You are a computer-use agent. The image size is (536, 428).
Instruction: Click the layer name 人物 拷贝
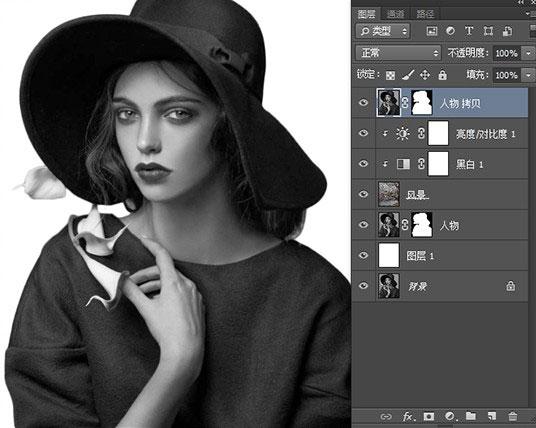pyautogui.click(x=460, y=103)
